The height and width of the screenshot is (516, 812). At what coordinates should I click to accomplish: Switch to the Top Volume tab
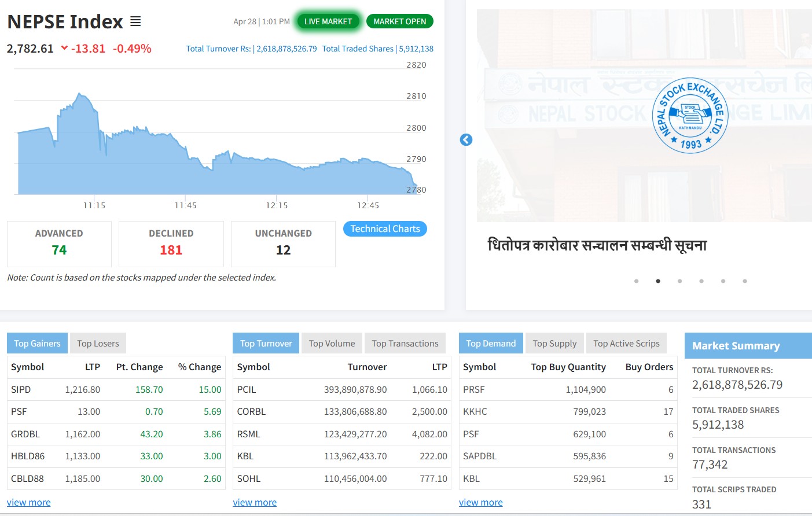tap(332, 344)
